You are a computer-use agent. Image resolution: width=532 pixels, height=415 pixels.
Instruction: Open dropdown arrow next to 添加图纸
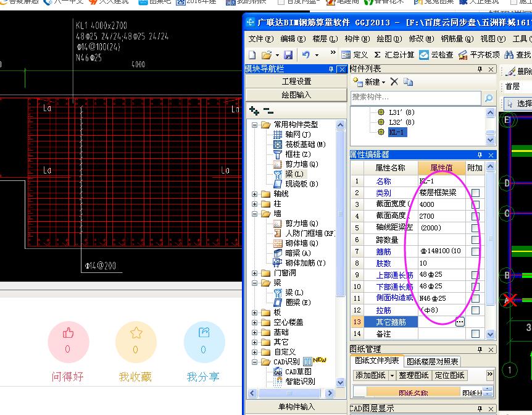tap(393, 375)
